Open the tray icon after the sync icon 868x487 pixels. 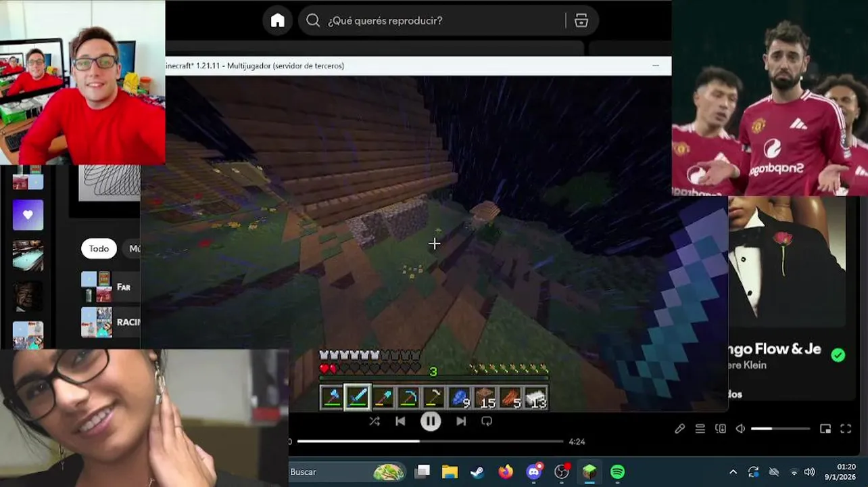774,472
